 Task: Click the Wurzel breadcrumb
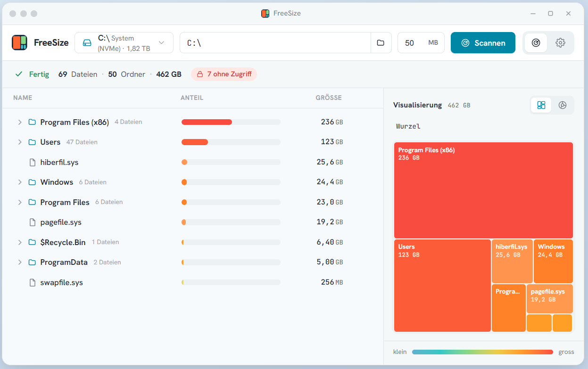pos(408,126)
